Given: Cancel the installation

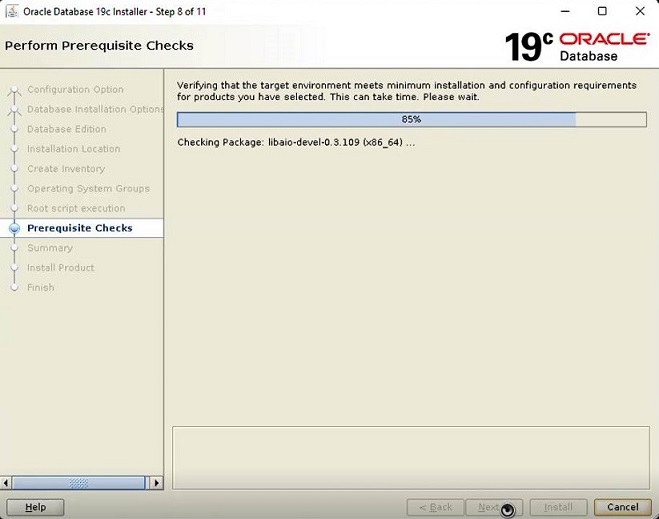Looking at the screenshot, I should [x=622, y=507].
